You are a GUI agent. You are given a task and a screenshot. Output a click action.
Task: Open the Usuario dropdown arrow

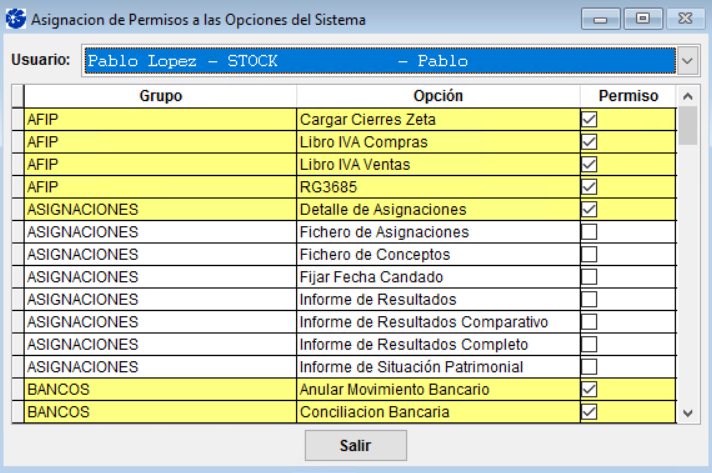coord(687,60)
